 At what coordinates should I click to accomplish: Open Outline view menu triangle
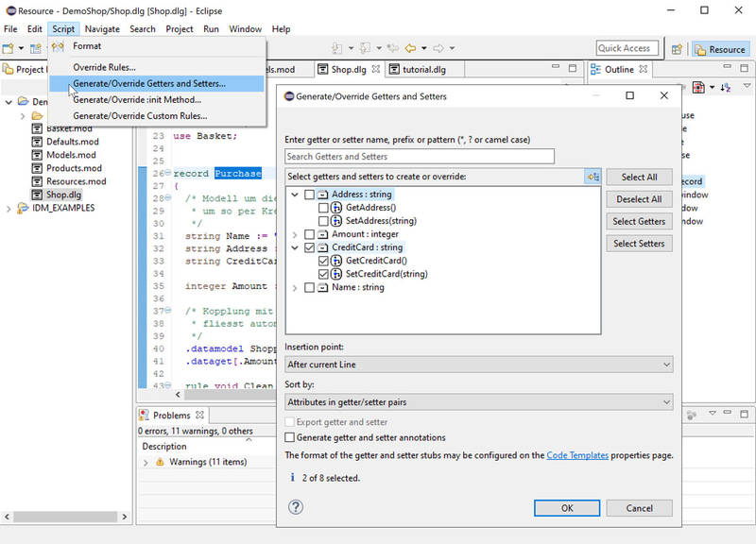click(x=747, y=86)
